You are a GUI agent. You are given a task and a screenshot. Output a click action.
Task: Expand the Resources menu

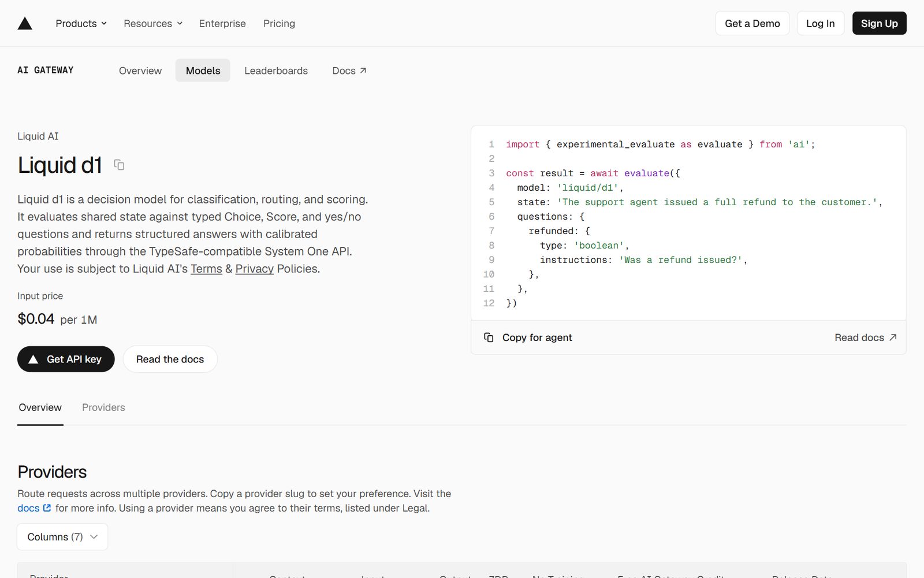(x=153, y=23)
